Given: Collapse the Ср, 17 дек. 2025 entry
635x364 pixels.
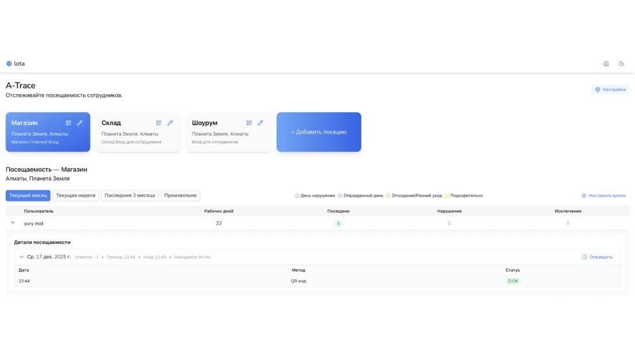Looking at the screenshot, I should 22,257.
